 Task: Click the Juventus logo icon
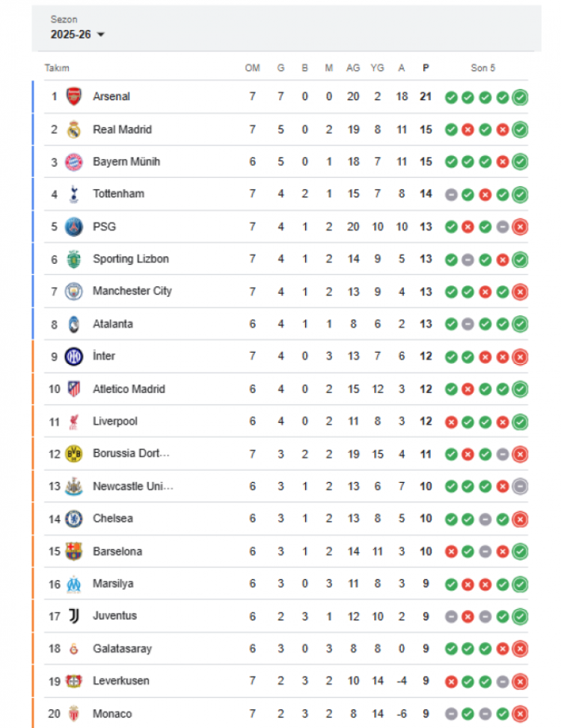[73, 616]
